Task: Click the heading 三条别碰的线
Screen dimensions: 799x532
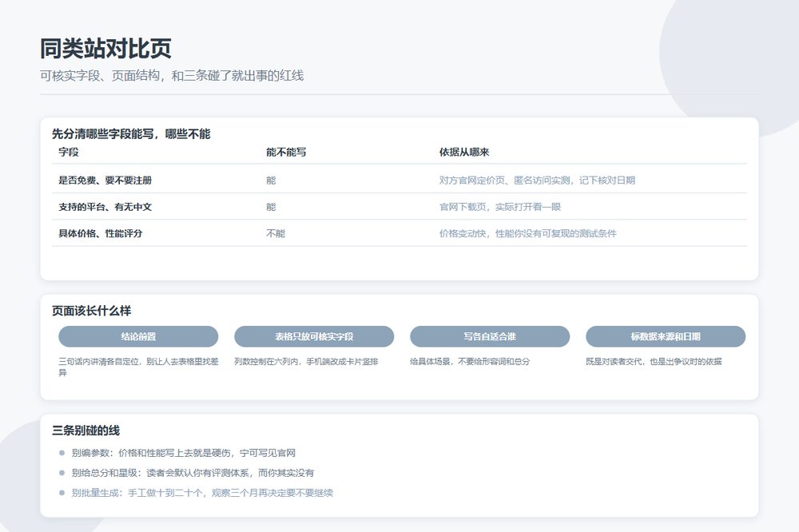Action: click(85, 431)
